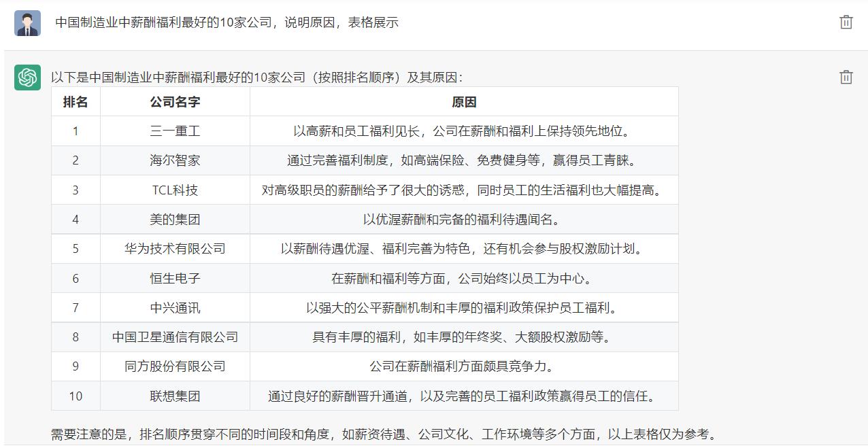Click the TCL科技 company name

174,190
